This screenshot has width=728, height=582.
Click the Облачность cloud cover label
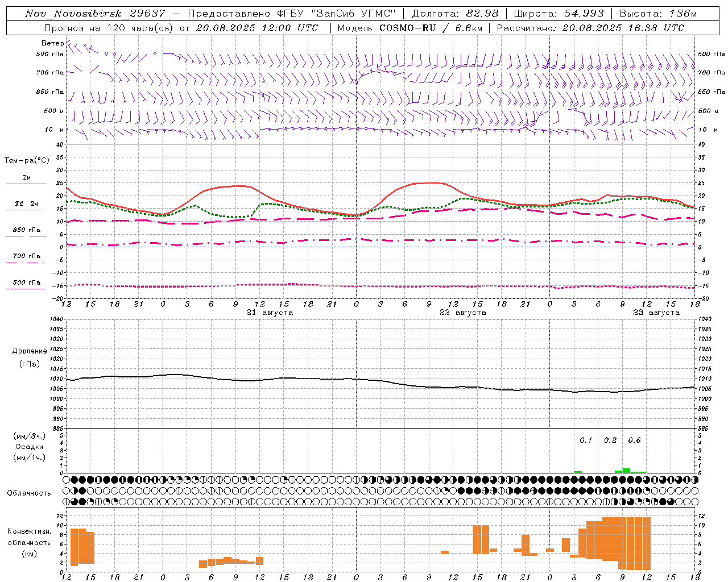(29, 493)
